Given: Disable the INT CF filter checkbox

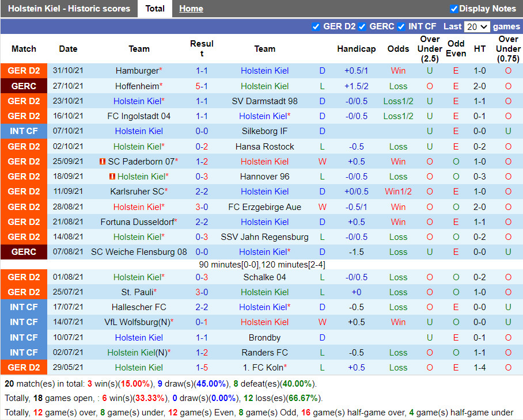Looking at the screenshot, I should click(401, 26).
